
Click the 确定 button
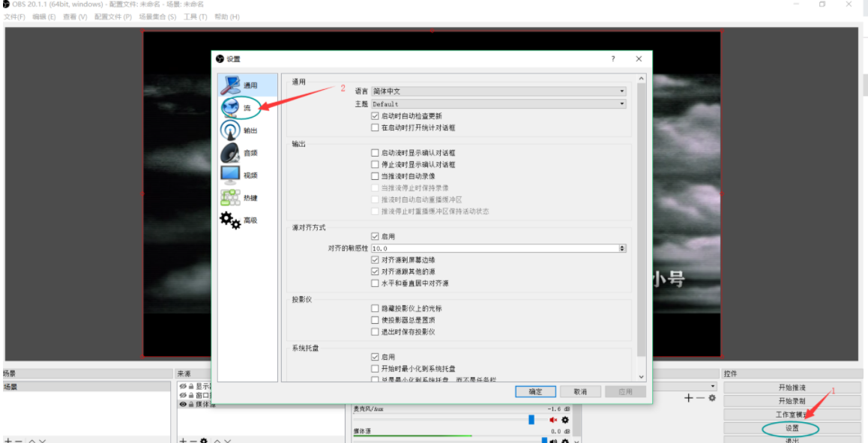tap(535, 391)
